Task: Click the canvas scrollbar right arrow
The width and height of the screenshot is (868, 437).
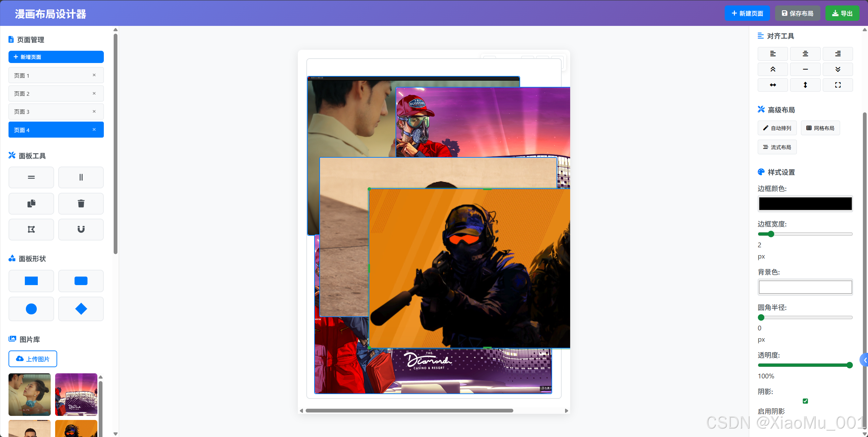Action: click(x=566, y=411)
